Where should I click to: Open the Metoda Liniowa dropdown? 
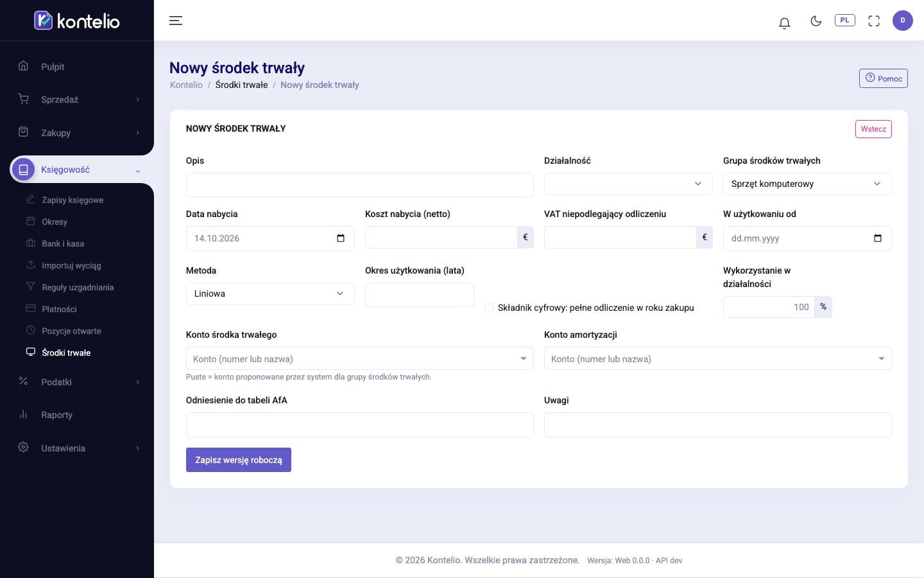[x=270, y=293]
